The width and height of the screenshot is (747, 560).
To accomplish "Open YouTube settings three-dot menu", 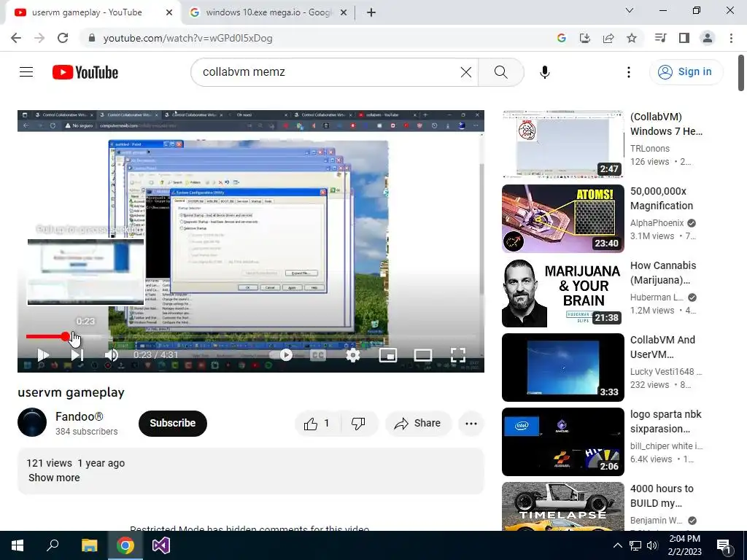I will [628, 72].
